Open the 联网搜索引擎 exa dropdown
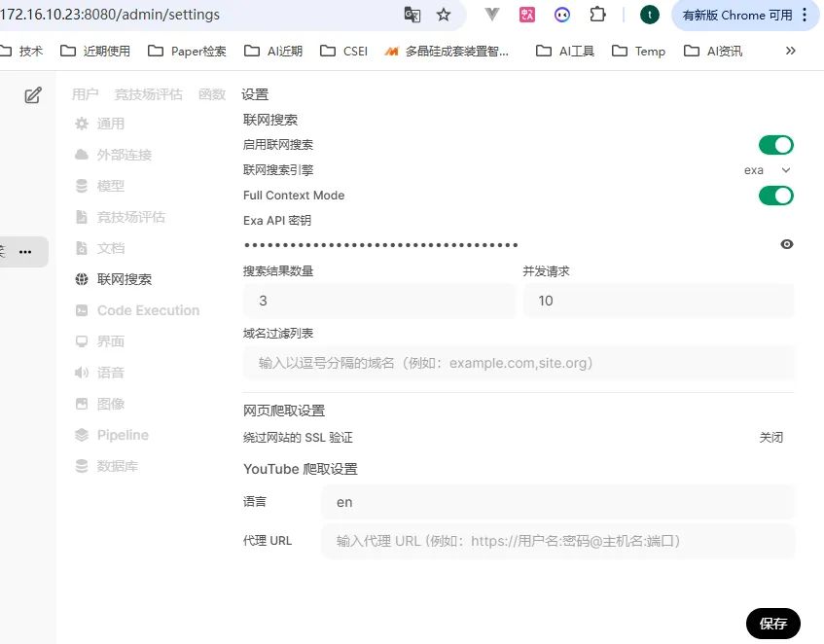Viewport: 824px width, 644px height. coord(767,170)
